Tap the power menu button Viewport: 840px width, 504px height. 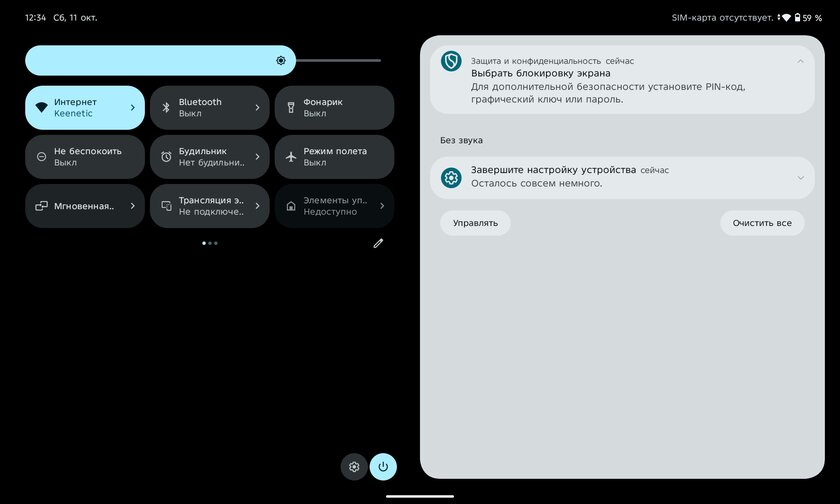(x=383, y=466)
